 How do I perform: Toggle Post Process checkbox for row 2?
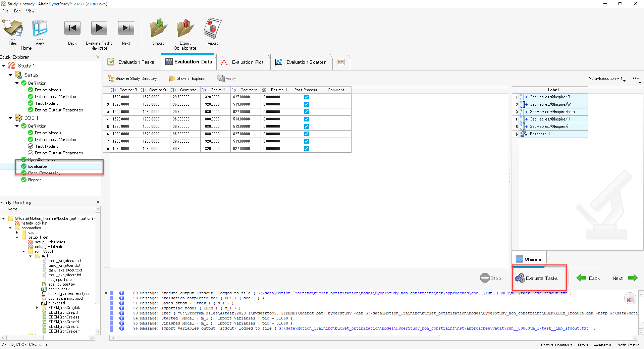coord(306,104)
